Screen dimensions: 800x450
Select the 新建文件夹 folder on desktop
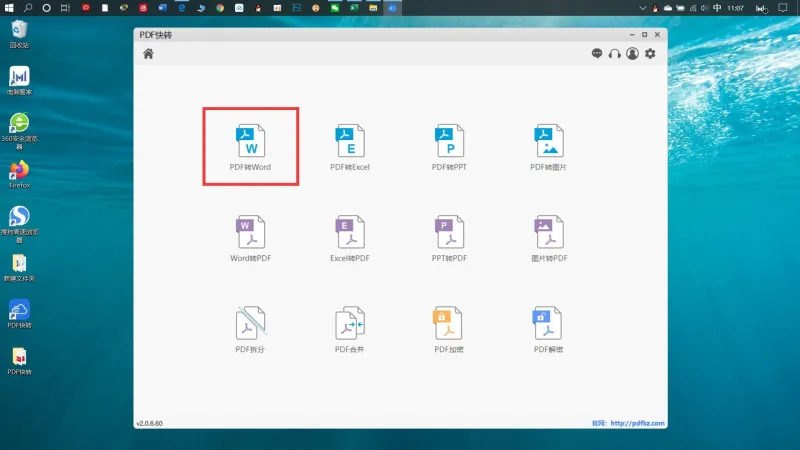pos(19,268)
